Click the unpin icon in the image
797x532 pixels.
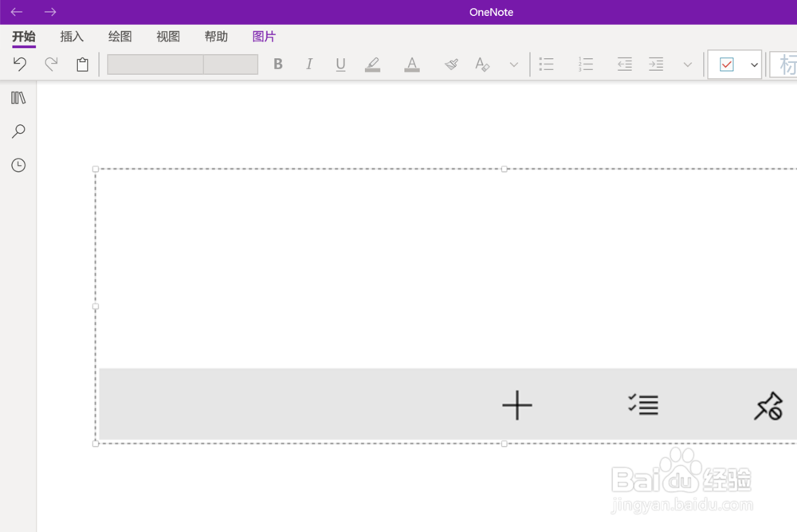(x=768, y=405)
